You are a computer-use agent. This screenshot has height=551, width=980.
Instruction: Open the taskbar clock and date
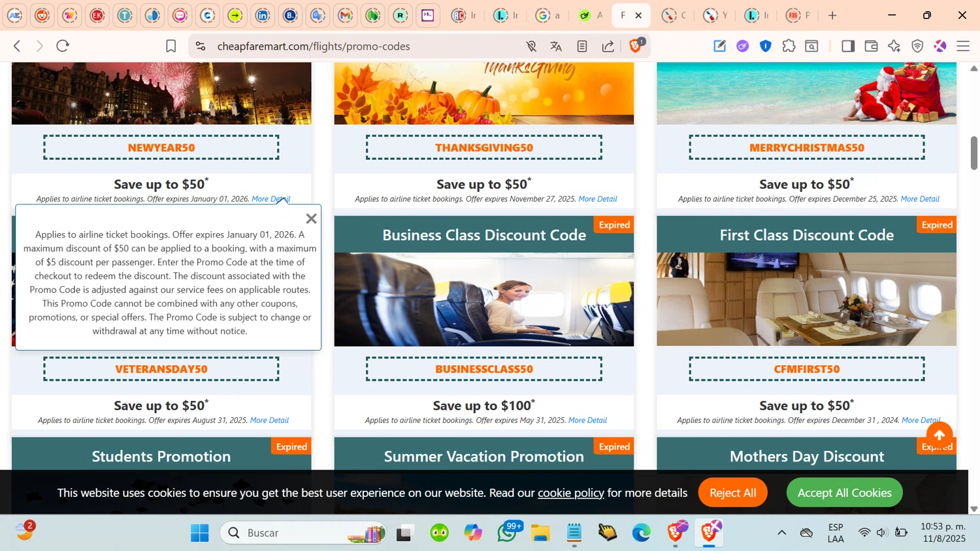pos(943,533)
